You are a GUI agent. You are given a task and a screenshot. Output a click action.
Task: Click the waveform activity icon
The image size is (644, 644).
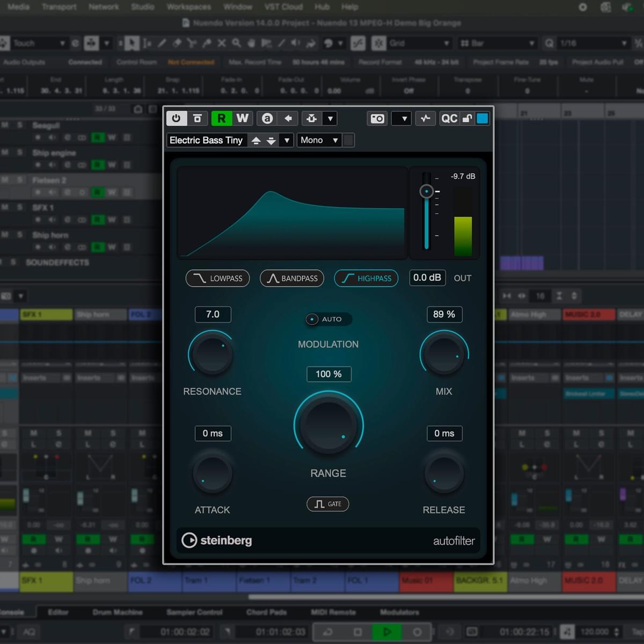tap(426, 119)
